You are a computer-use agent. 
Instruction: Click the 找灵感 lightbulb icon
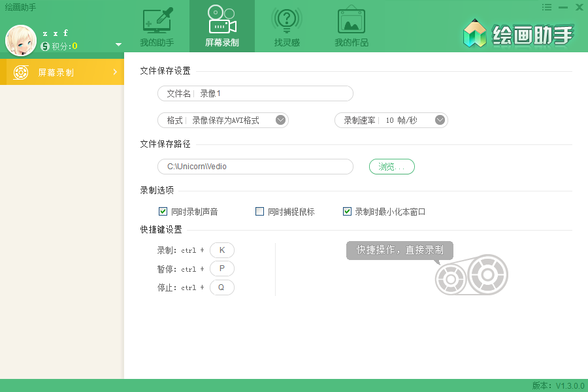[x=286, y=21]
